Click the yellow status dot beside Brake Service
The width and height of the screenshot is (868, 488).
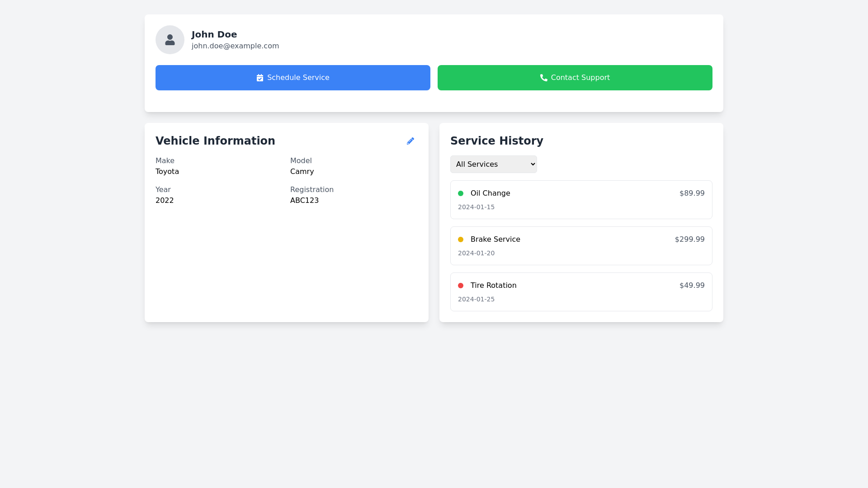461,239
